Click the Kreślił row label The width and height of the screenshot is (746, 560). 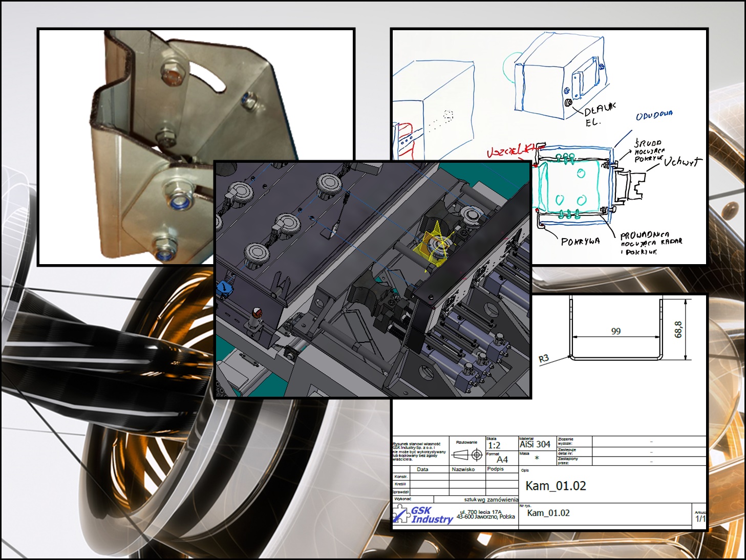coord(400,484)
